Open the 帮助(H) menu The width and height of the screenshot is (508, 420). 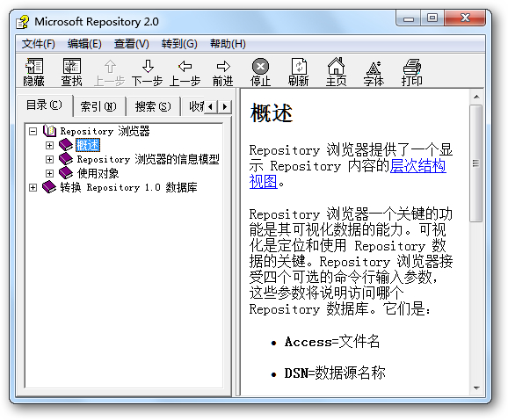228,44
